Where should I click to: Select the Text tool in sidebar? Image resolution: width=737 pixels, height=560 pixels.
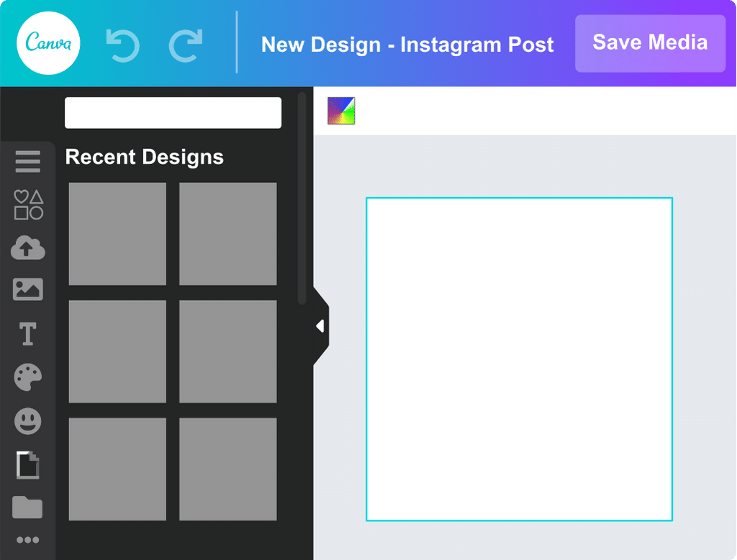click(x=28, y=334)
